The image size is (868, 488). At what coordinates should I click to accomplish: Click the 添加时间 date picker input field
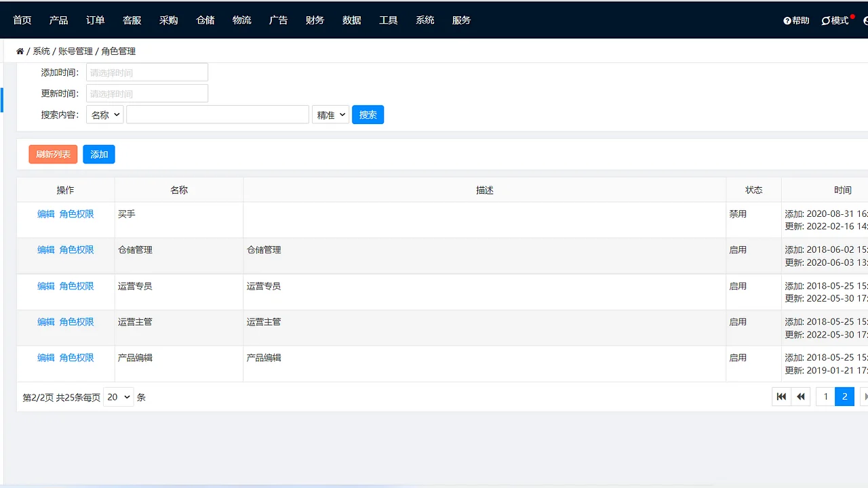coord(146,72)
